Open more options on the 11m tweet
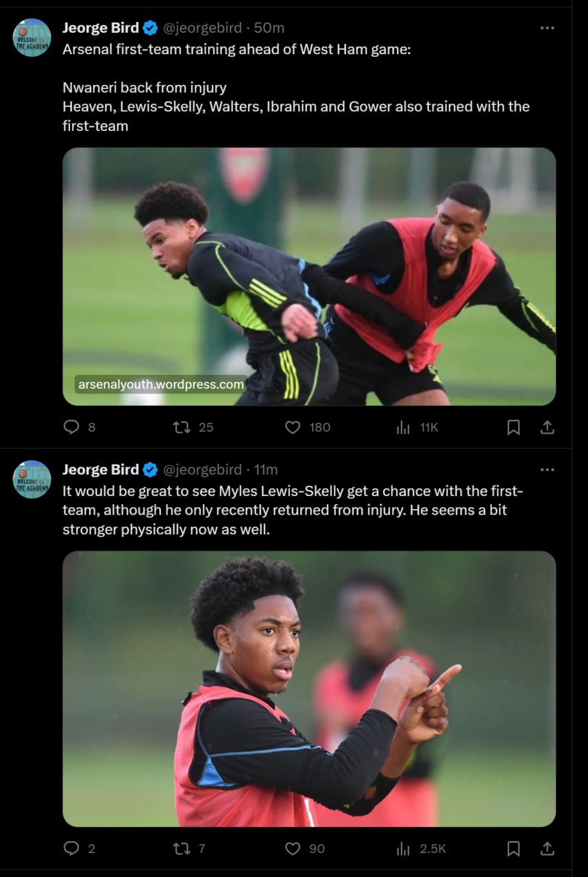This screenshot has height=877, width=588. (547, 469)
